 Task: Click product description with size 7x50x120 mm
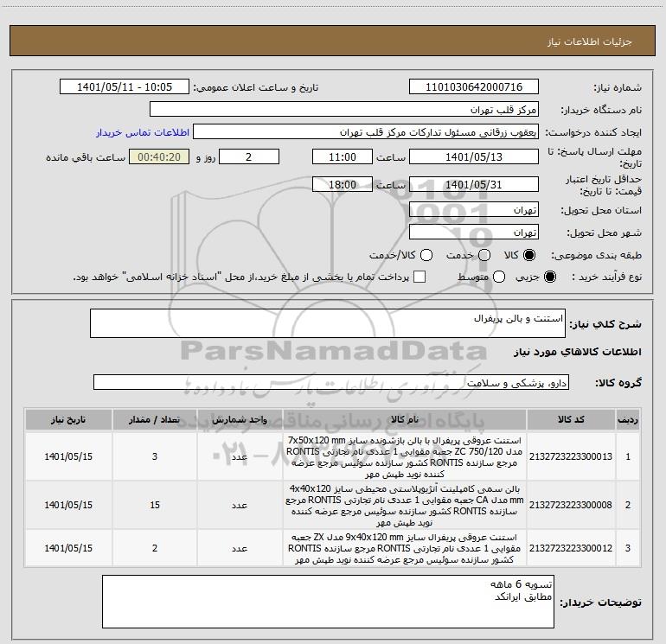point(405,456)
